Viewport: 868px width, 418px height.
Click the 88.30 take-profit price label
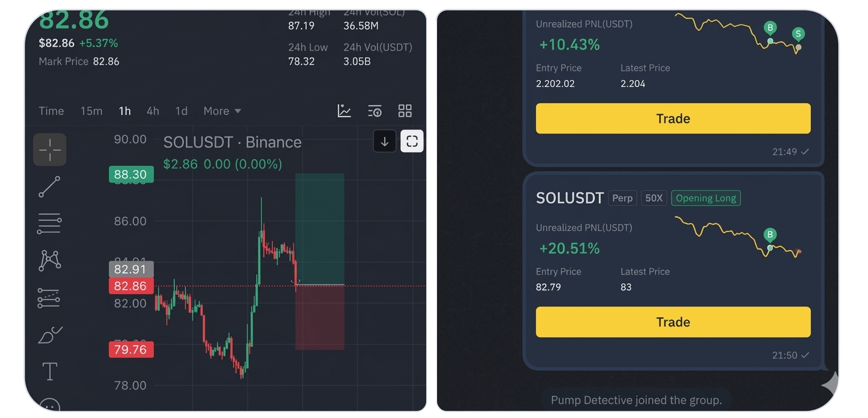131,174
